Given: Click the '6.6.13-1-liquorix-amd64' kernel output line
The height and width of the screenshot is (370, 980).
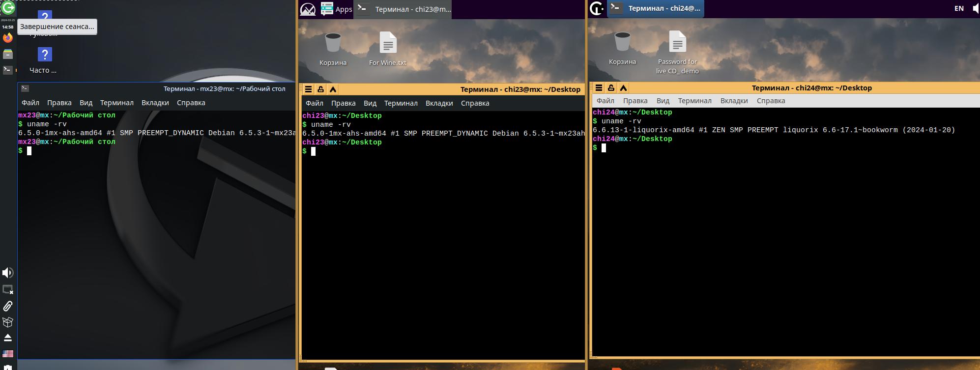Looking at the screenshot, I should pyautogui.click(x=774, y=130).
